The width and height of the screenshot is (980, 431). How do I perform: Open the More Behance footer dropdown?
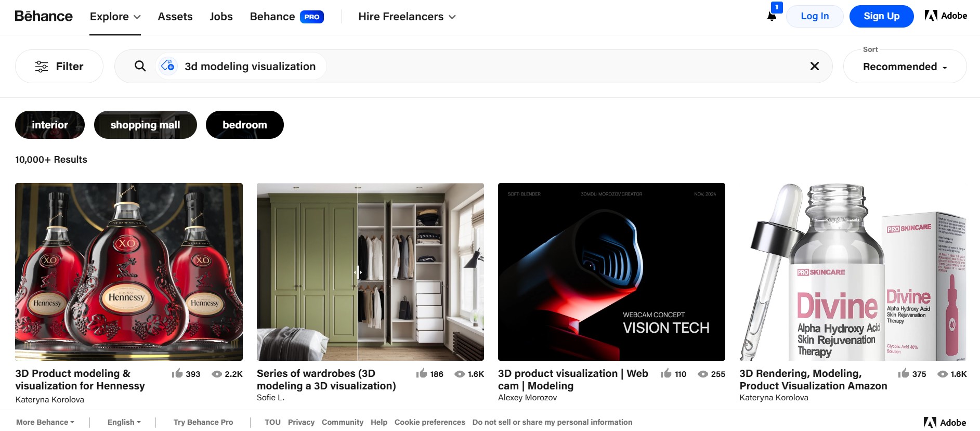45,422
